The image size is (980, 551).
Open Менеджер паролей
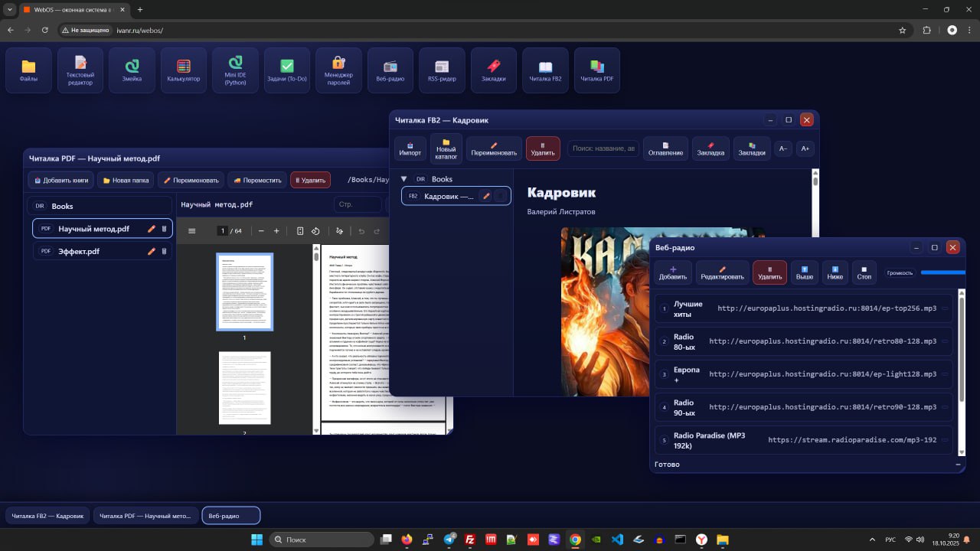[x=338, y=70]
